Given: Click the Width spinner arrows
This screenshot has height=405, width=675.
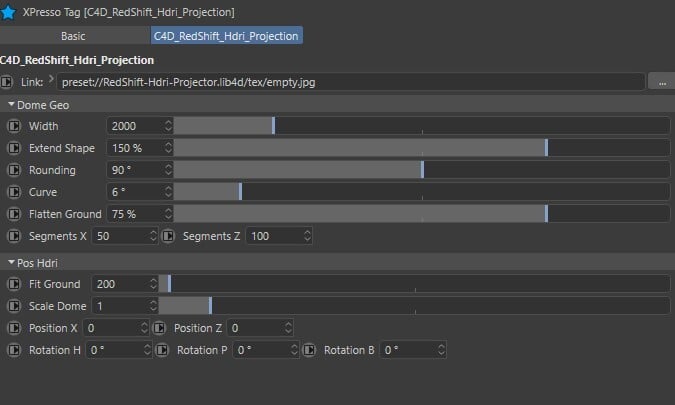Looking at the screenshot, I should (168, 126).
